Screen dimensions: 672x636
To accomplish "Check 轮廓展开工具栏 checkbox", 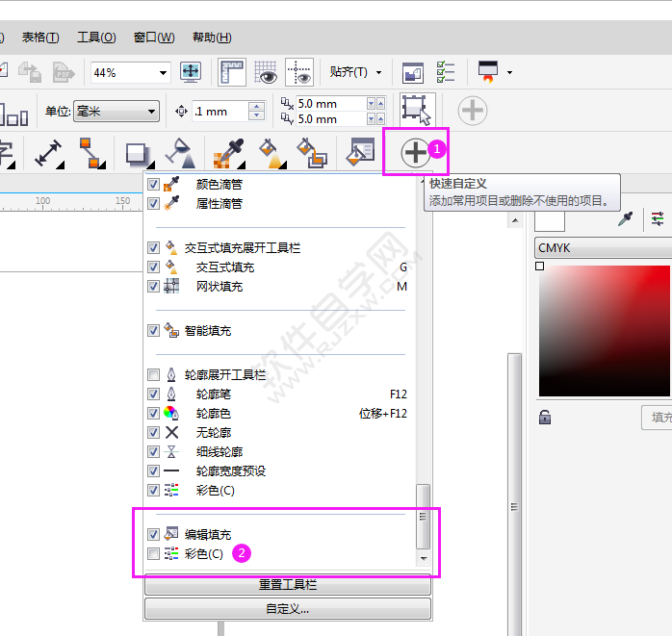I will 153,374.
